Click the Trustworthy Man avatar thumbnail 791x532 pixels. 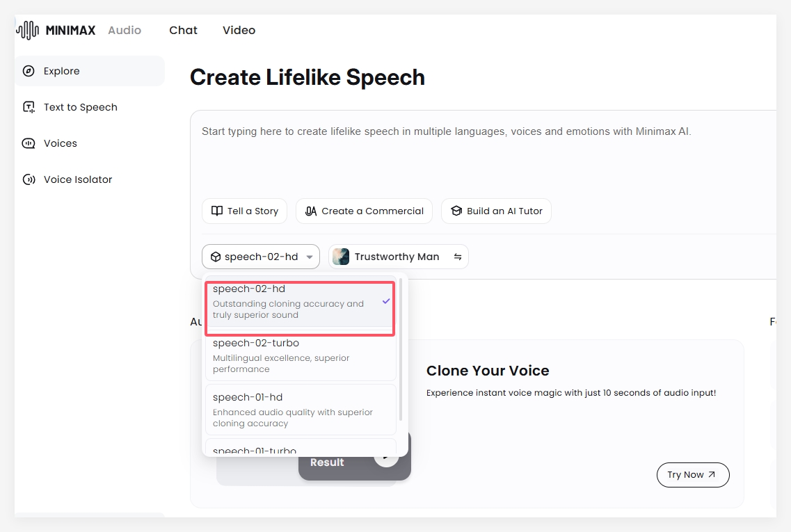341,257
